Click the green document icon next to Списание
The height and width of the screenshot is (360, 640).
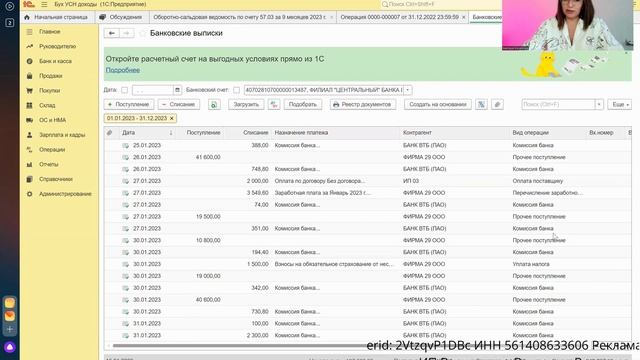(214, 104)
